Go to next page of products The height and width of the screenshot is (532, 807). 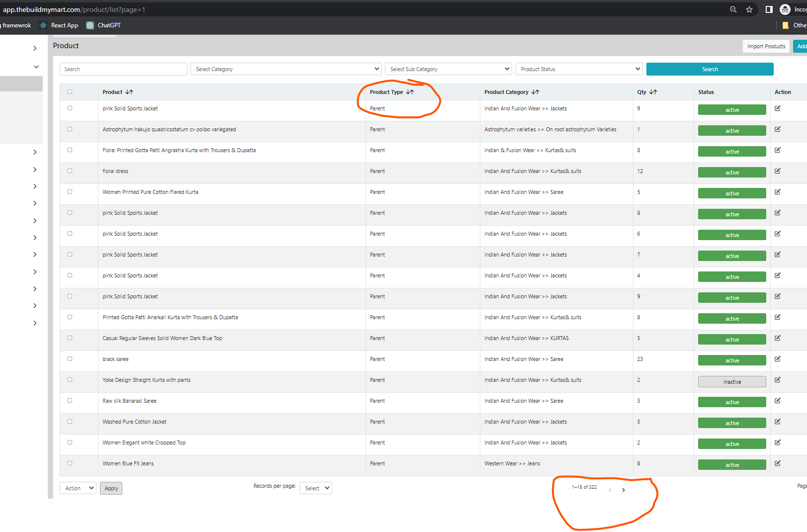pyautogui.click(x=624, y=490)
